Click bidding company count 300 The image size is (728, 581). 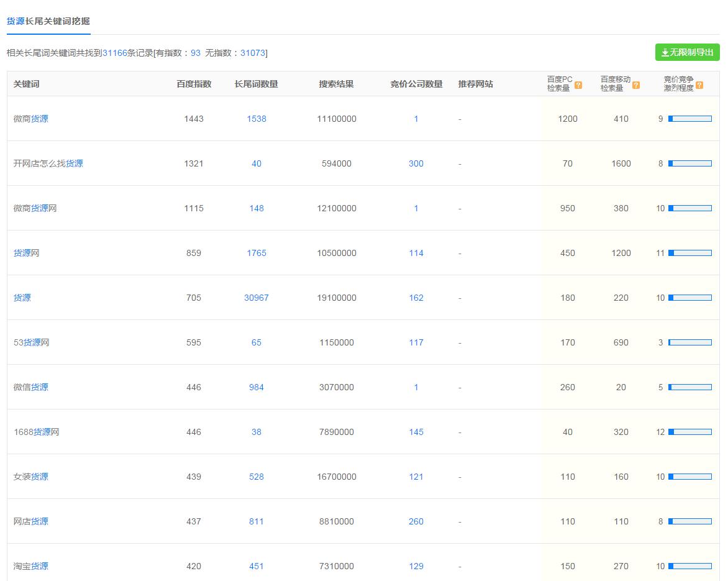click(x=416, y=163)
